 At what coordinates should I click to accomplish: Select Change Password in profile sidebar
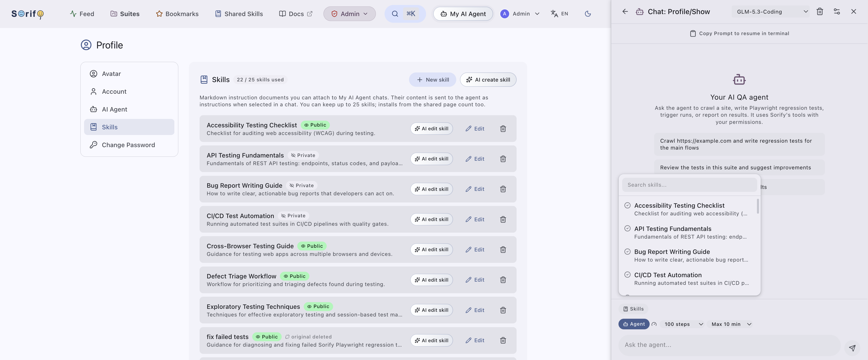129,145
